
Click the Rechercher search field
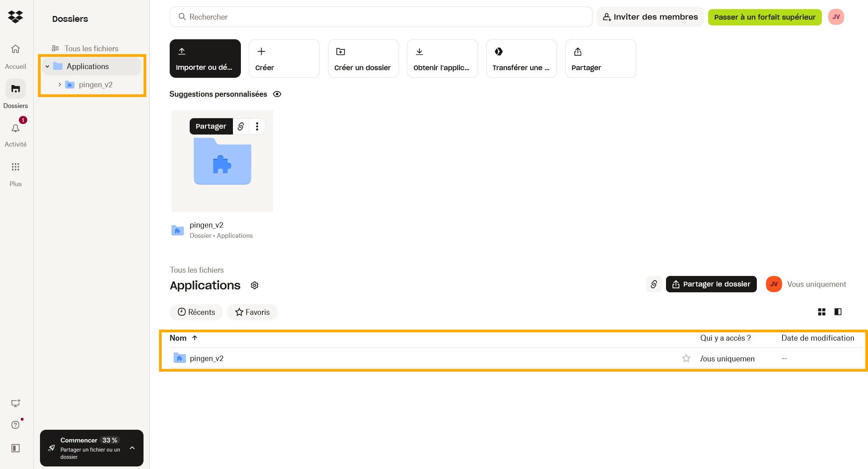(381, 17)
